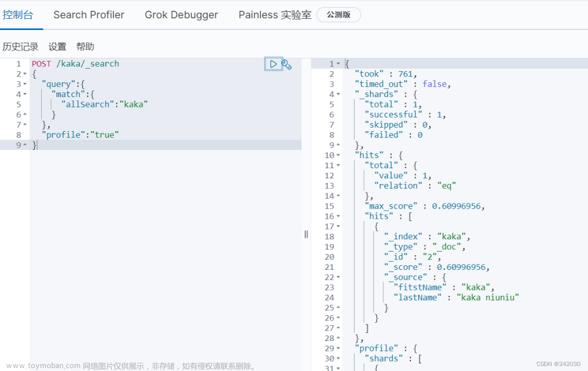Click the "_id" : "2" line
The image size is (588, 371).
tap(413, 256)
